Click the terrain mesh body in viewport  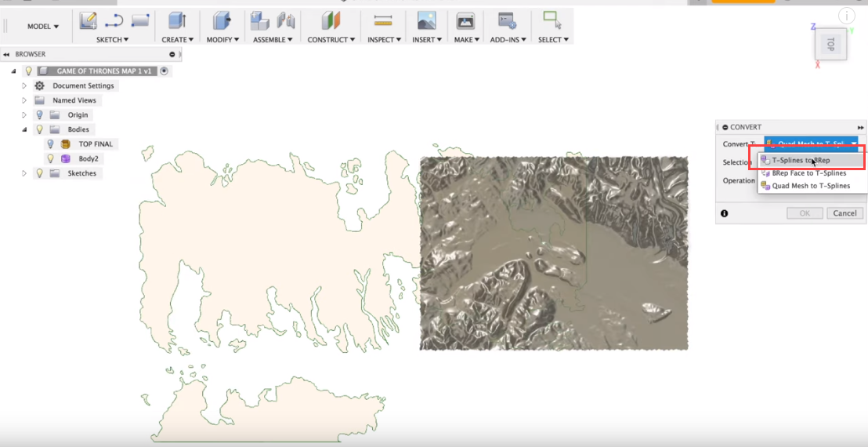click(x=554, y=253)
